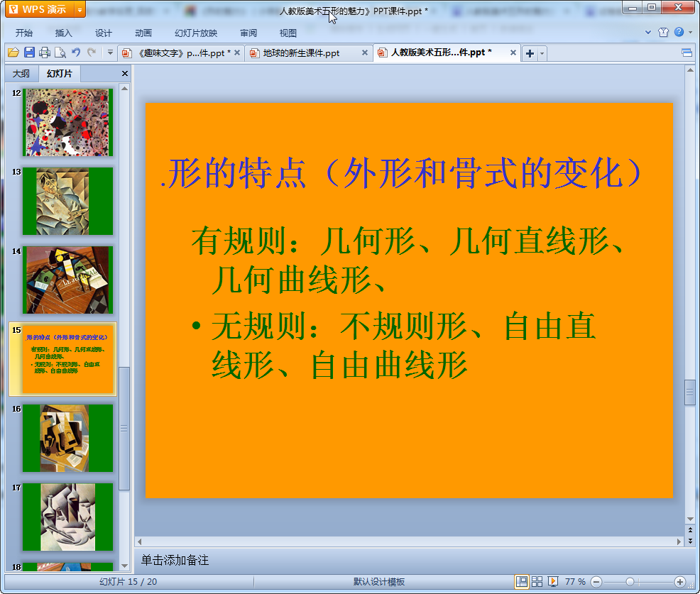The width and height of the screenshot is (700, 594).
Task: Open the 幻灯片放映 menu tab
Action: [196, 33]
